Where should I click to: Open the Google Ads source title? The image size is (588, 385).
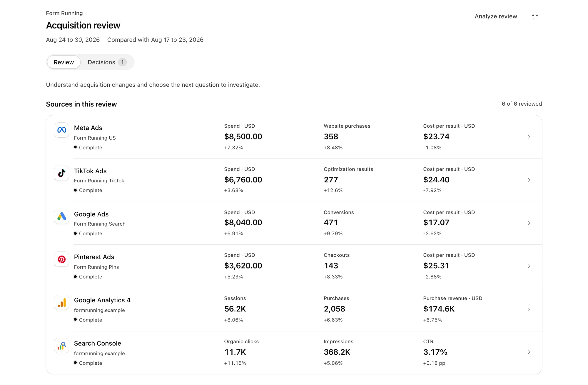tap(91, 214)
